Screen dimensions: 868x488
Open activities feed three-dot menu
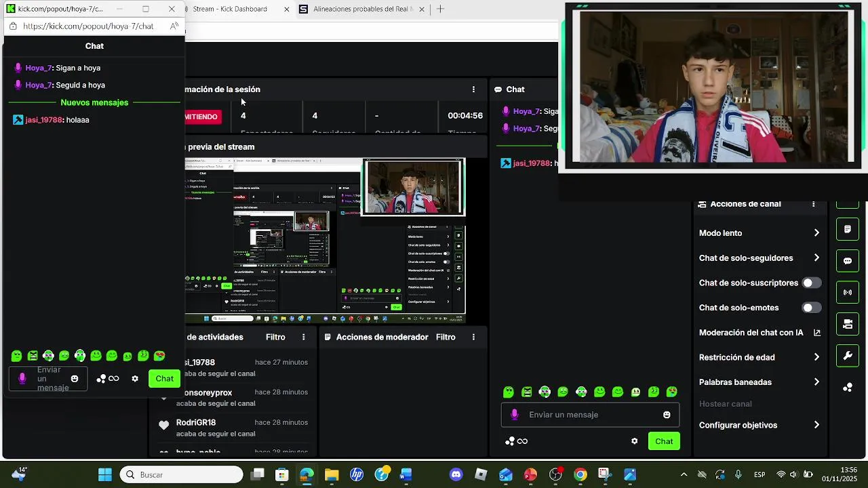pos(304,337)
